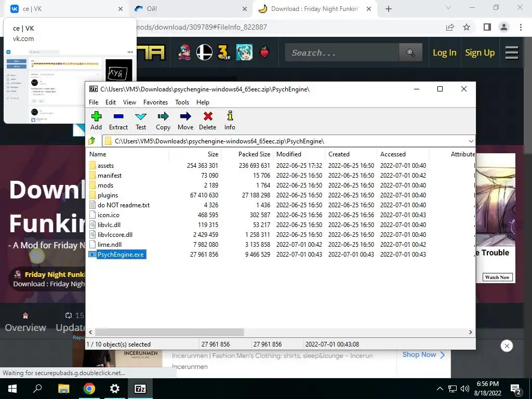The image size is (532, 399).
Task: Choose the Move toolbar icon
Action: (185, 121)
